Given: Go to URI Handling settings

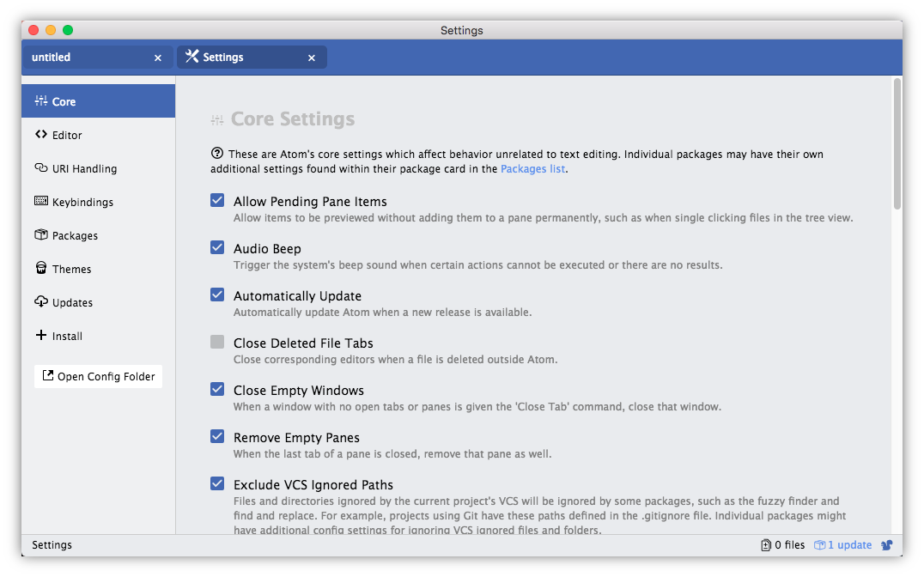Looking at the screenshot, I should [99, 168].
